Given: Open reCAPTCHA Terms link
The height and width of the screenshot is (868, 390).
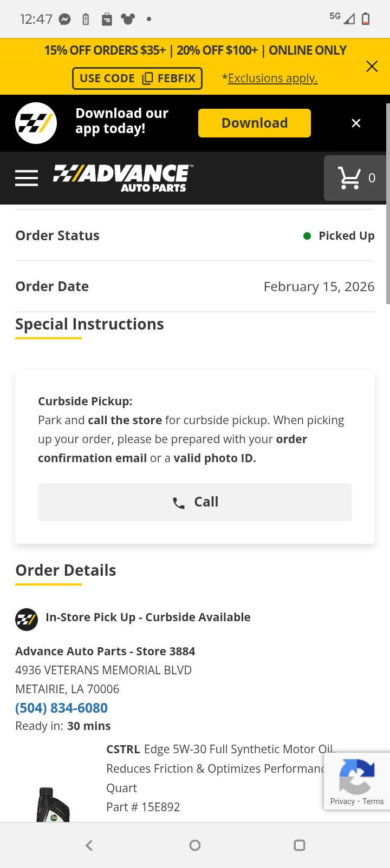Looking at the screenshot, I should tap(373, 801).
